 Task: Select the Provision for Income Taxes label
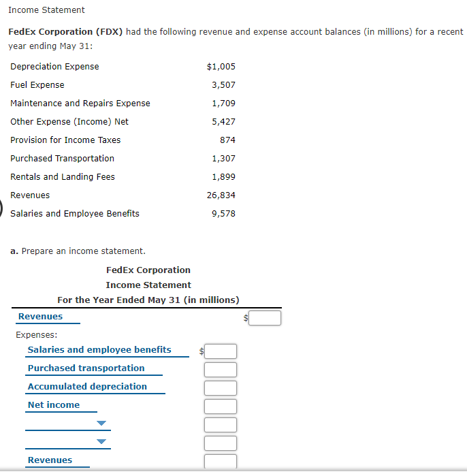point(65,140)
